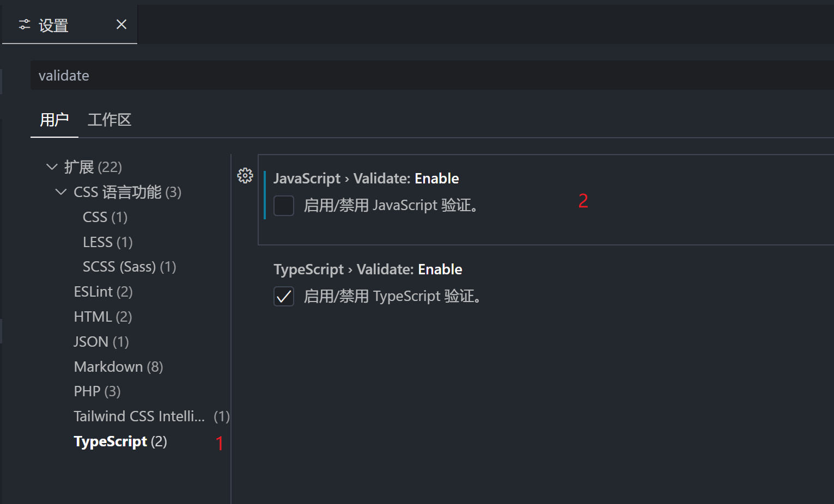Switch to the 用户 settings tab
This screenshot has height=504, width=834.
(54, 120)
